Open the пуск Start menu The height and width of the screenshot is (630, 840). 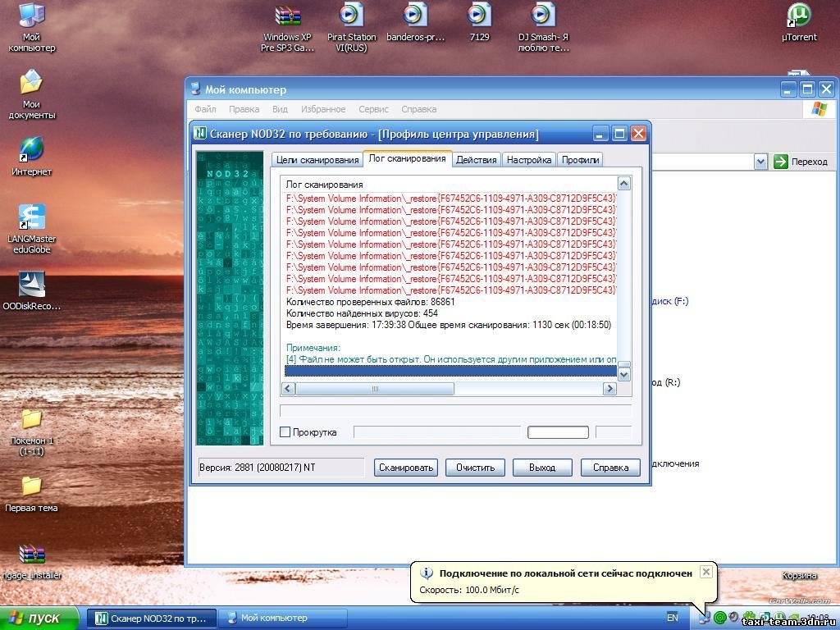click(39, 619)
